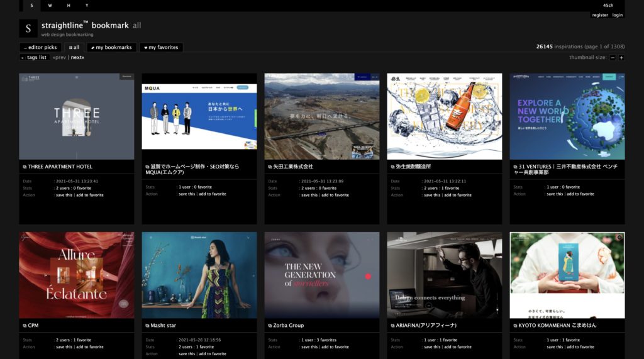Viewport: 644px width, 359px height.
Task: Click the external-link icon beside CPM
Action: (25, 325)
